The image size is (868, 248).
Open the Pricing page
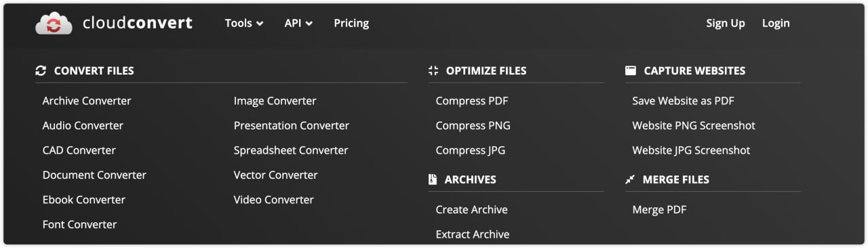[x=351, y=23]
